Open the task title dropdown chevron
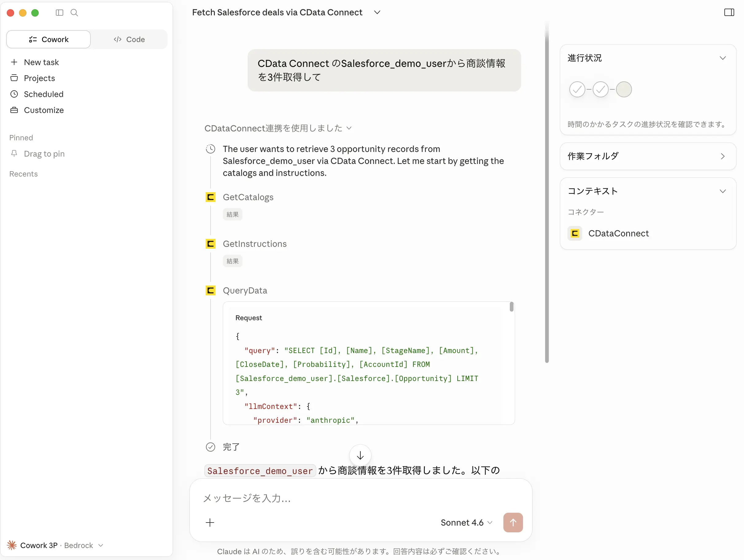 377,13
